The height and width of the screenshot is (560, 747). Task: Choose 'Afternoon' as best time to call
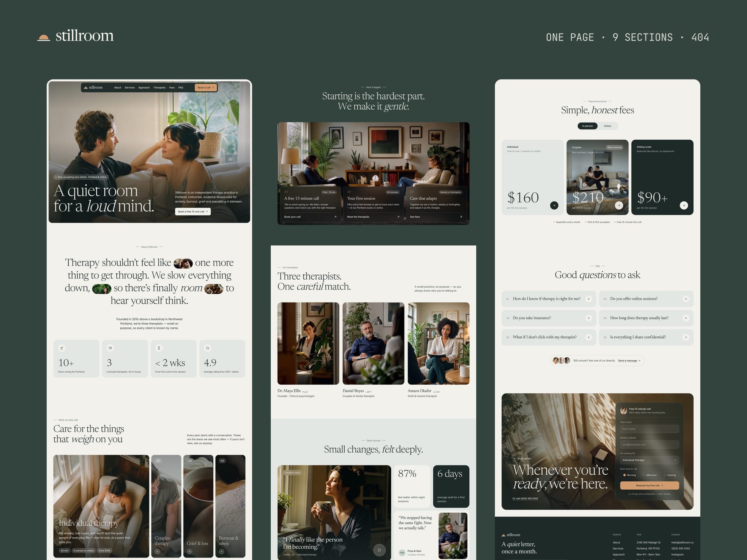tap(650, 475)
